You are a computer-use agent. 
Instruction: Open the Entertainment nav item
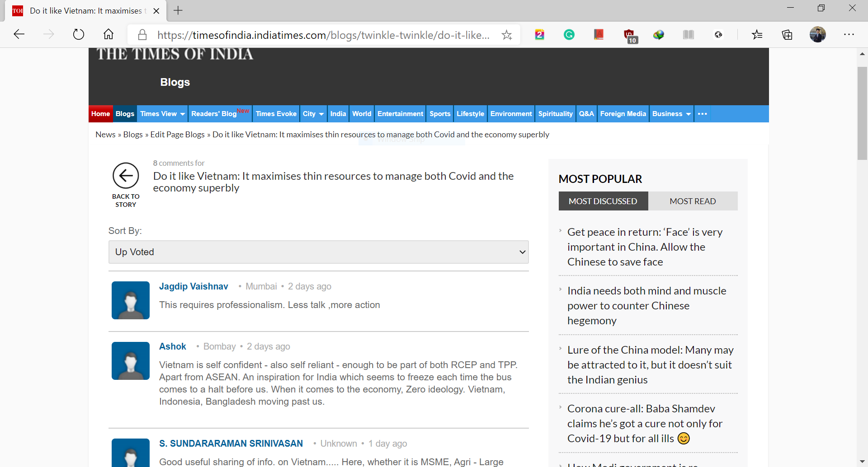400,114
